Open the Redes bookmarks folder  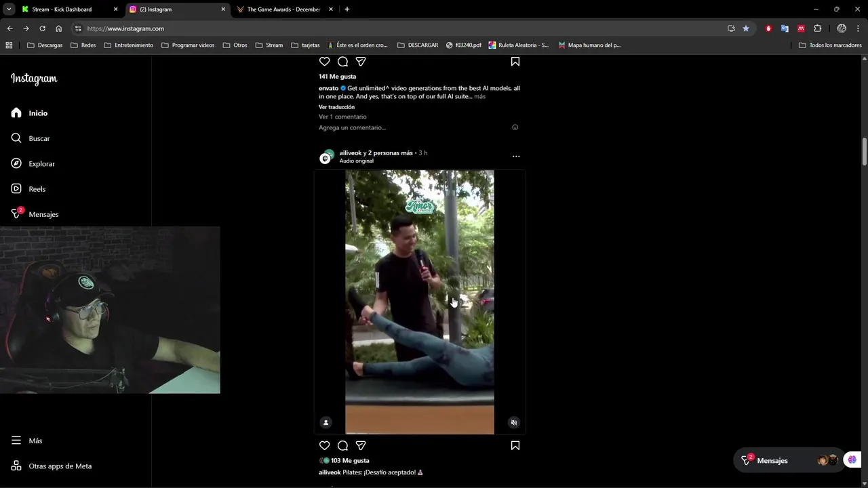83,45
